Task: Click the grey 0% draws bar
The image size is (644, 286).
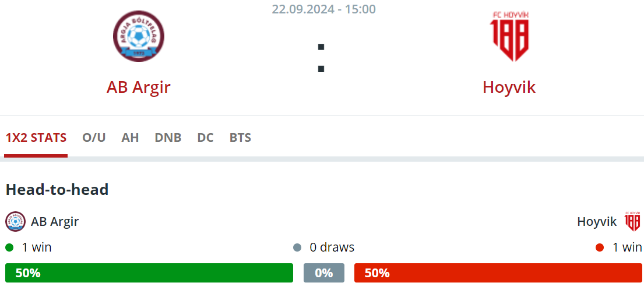Action: 324,273
